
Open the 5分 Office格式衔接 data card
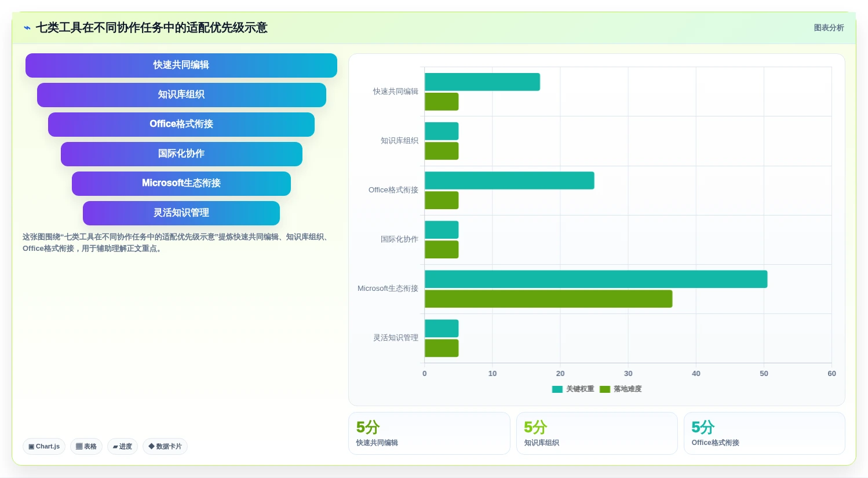click(764, 433)
